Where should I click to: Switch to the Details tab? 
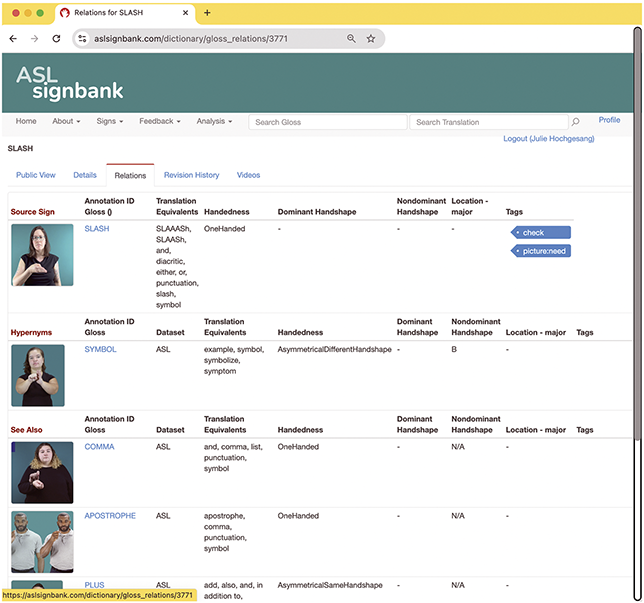click(85, 175)
